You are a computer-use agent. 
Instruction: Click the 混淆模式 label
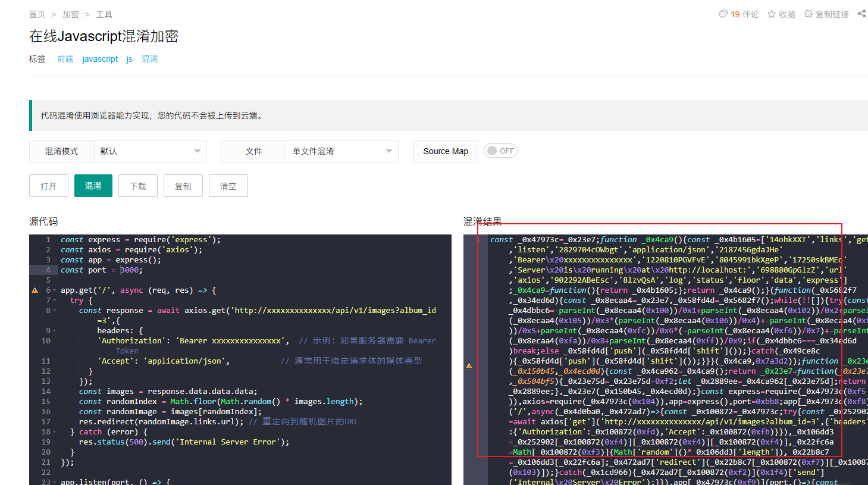pyautogui.click(x=62, y=151)
